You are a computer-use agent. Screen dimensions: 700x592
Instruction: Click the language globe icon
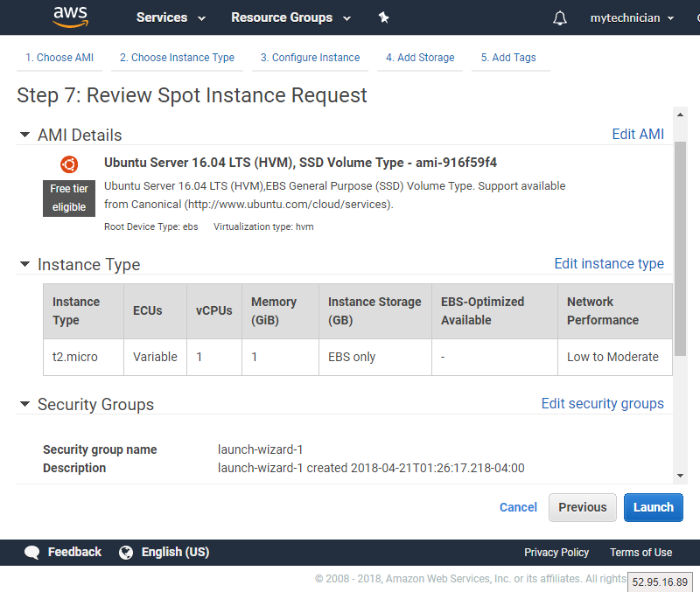click(x=126, y=553)
